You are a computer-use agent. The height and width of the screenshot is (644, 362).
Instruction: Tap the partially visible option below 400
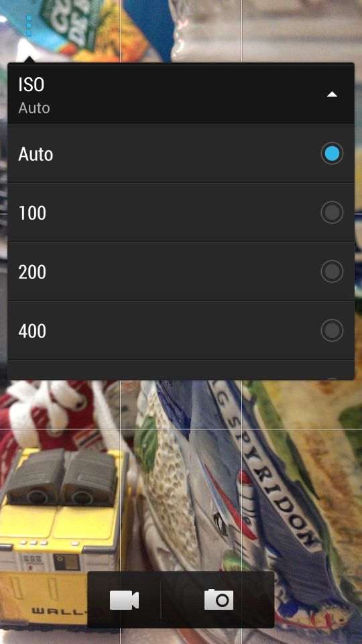pyautogui.click(x=180, y=370)
